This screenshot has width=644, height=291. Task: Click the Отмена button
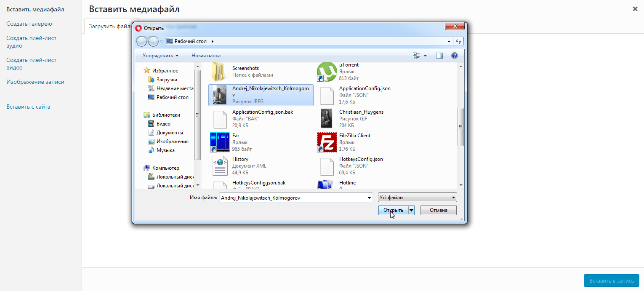[x=439, y=210]
